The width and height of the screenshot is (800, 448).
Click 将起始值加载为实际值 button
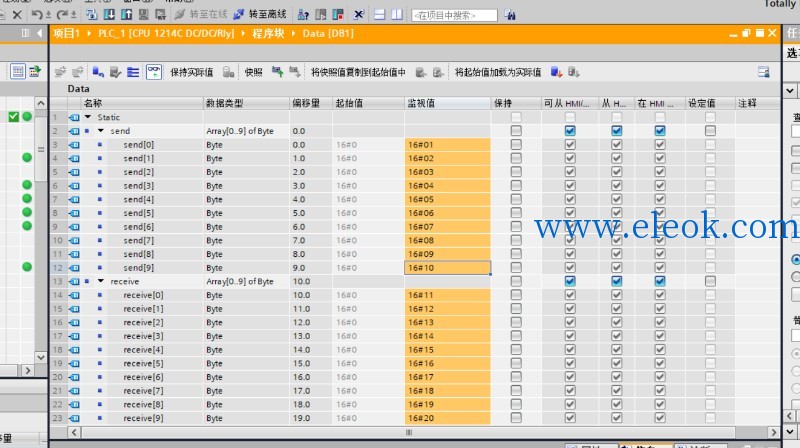497,72
